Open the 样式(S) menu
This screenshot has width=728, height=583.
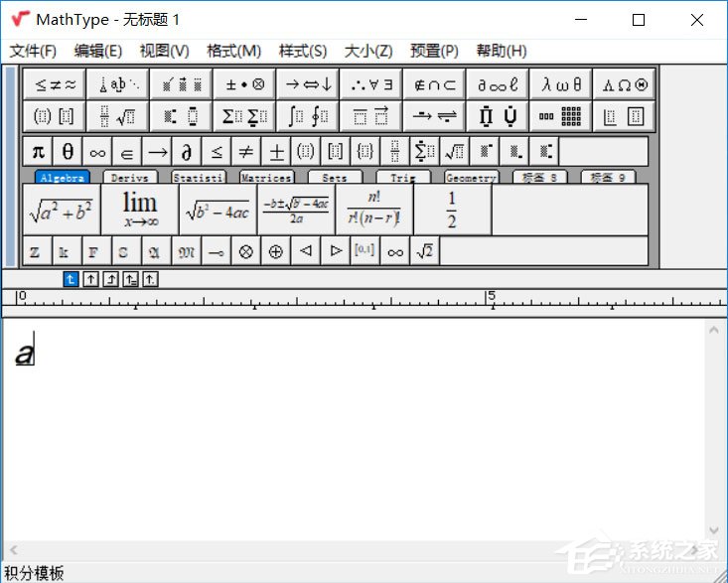tap(302, 51)
